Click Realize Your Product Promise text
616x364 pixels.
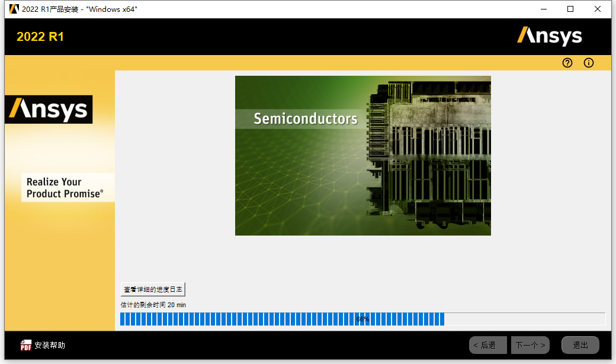(x=65, y=188)
